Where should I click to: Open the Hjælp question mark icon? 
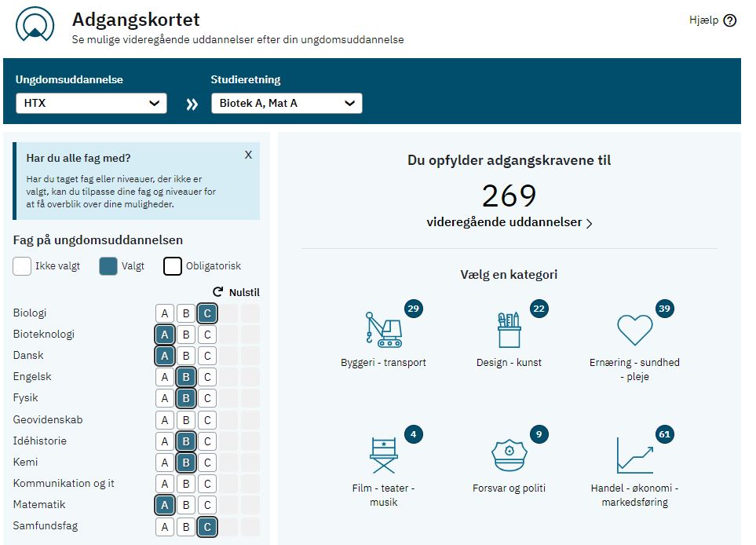730,20
